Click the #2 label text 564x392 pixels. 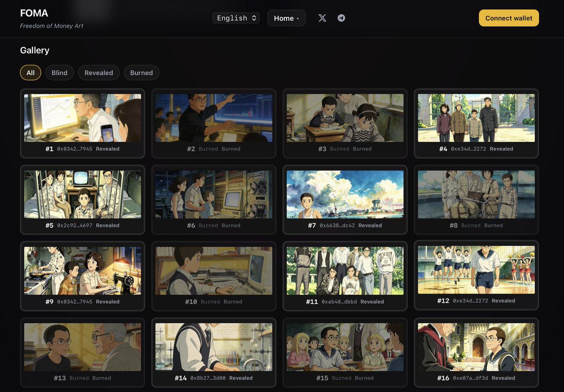click(x=191, y=149)
